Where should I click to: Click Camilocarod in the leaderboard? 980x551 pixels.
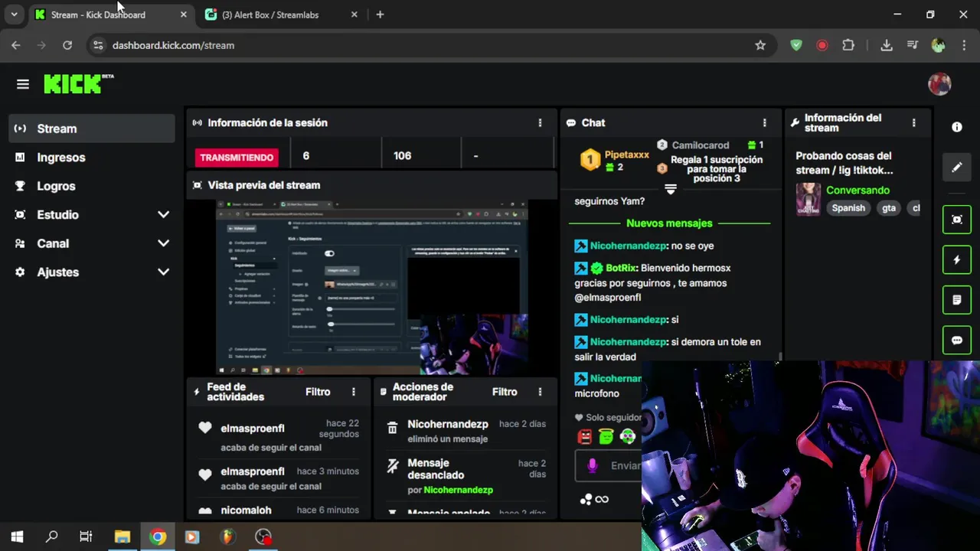(701, 145)
